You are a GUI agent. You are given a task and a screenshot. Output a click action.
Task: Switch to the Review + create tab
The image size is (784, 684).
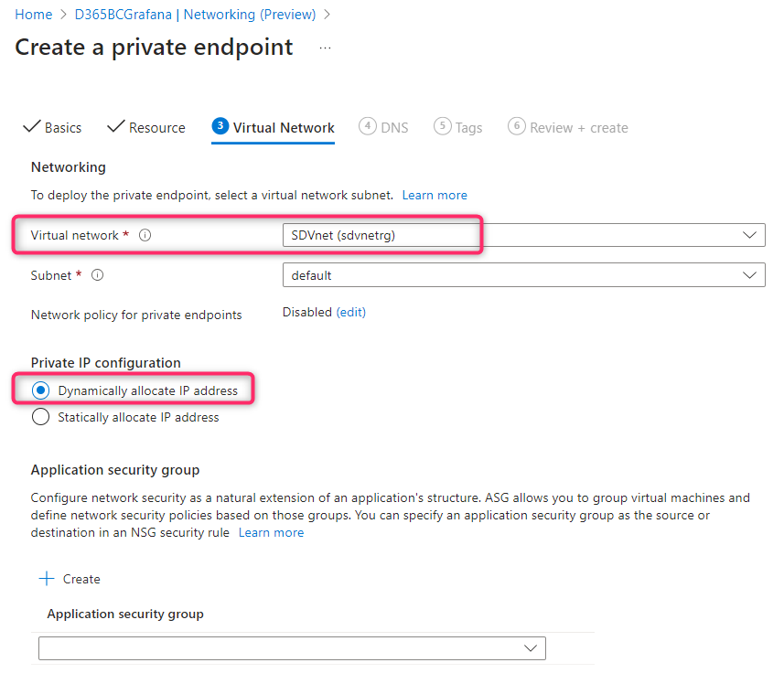tap(581, 128)
